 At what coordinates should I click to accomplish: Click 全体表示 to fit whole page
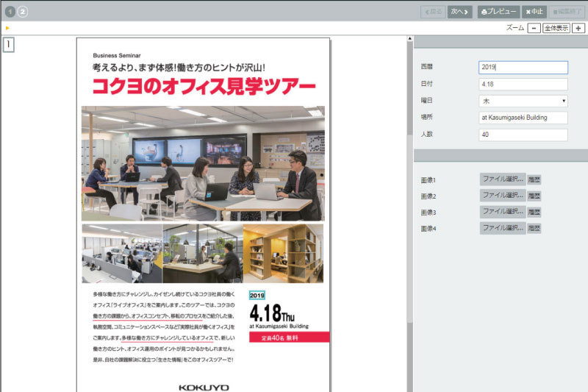[x=556, y=28]
